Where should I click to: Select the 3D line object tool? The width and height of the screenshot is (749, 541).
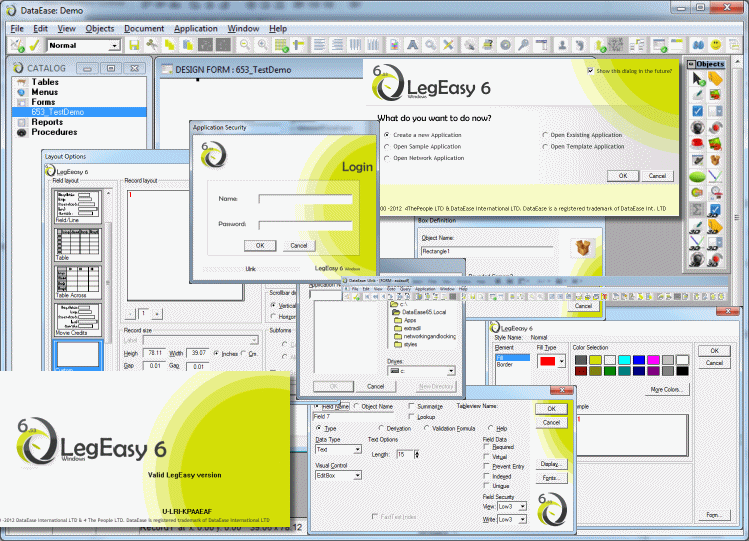(698, 242)
